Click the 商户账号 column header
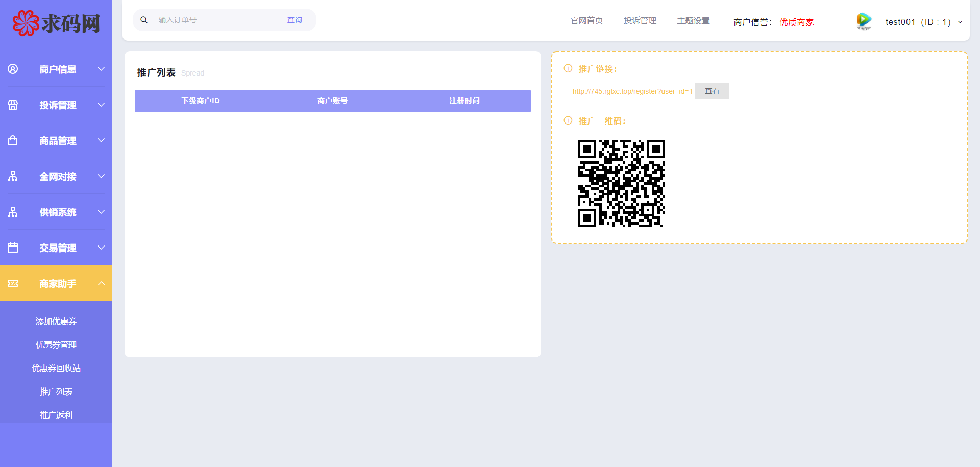980x467 pixels. tap(332, 101)
